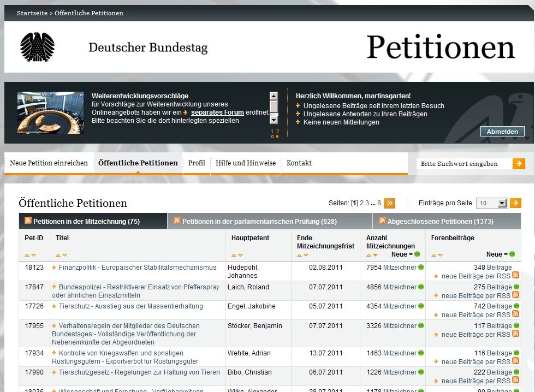
Task: Sort Titel column ascending
Action: click(58, 255)
